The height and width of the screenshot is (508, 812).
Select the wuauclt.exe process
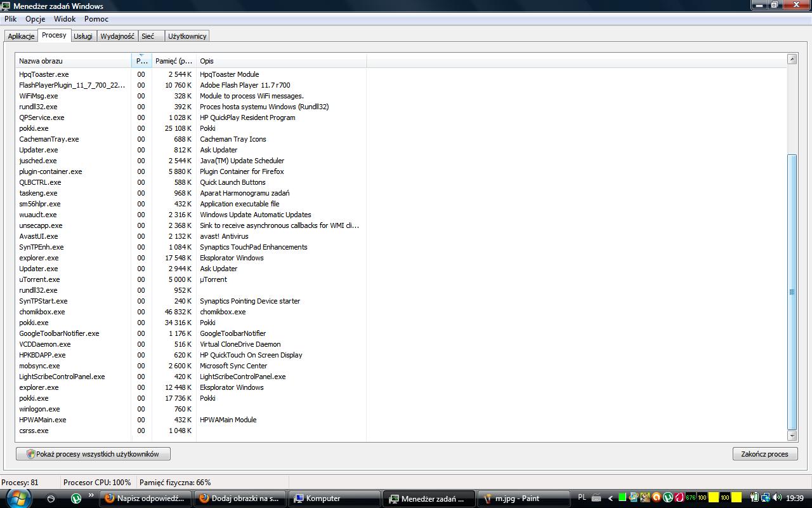pyautogui.click(x=191, y=215)
